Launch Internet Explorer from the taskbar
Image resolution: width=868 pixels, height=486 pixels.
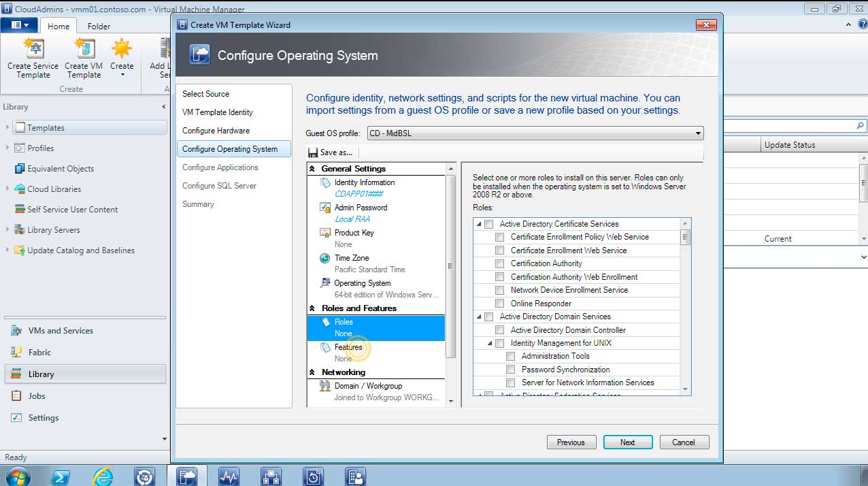[x=103, y=476]
